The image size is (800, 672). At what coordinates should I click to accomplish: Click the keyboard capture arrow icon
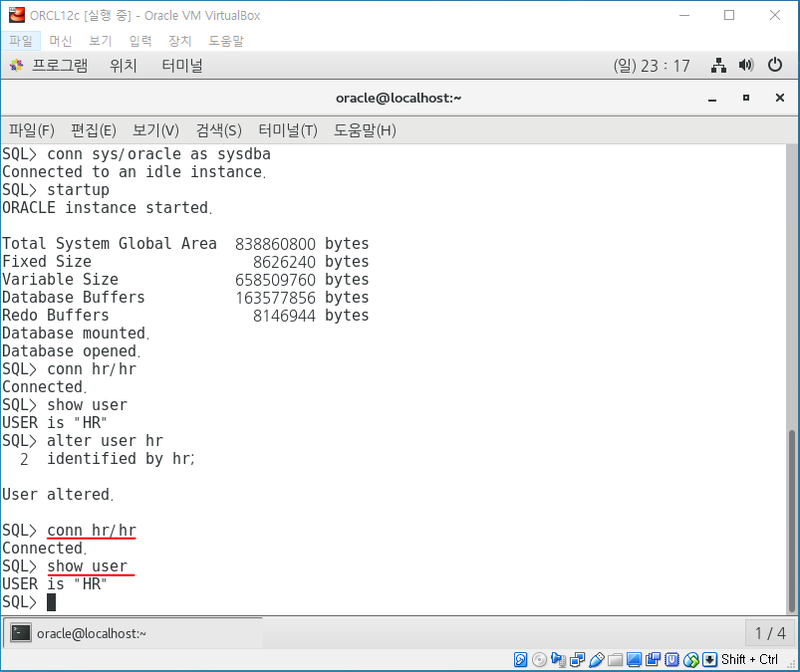[x=709, y=659]
